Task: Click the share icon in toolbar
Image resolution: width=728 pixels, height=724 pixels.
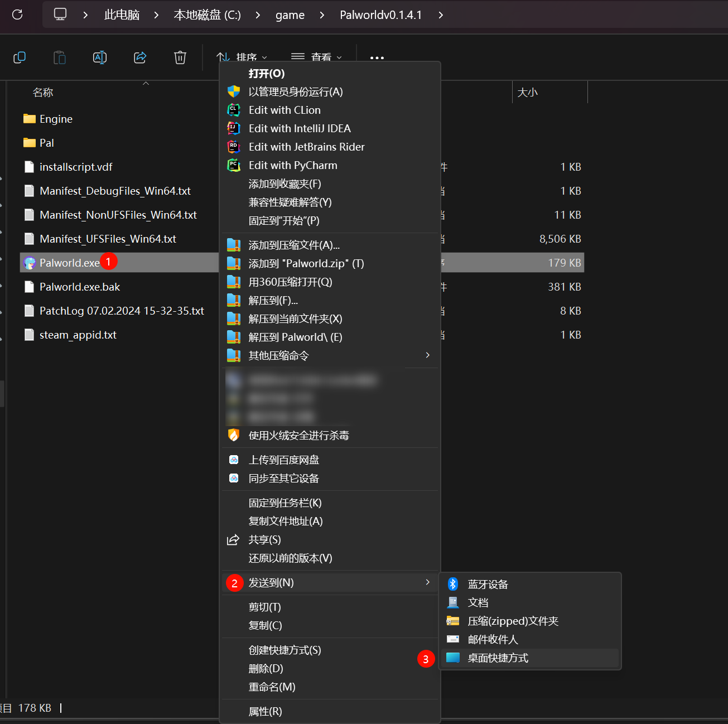Action: [x=140, y=57]
